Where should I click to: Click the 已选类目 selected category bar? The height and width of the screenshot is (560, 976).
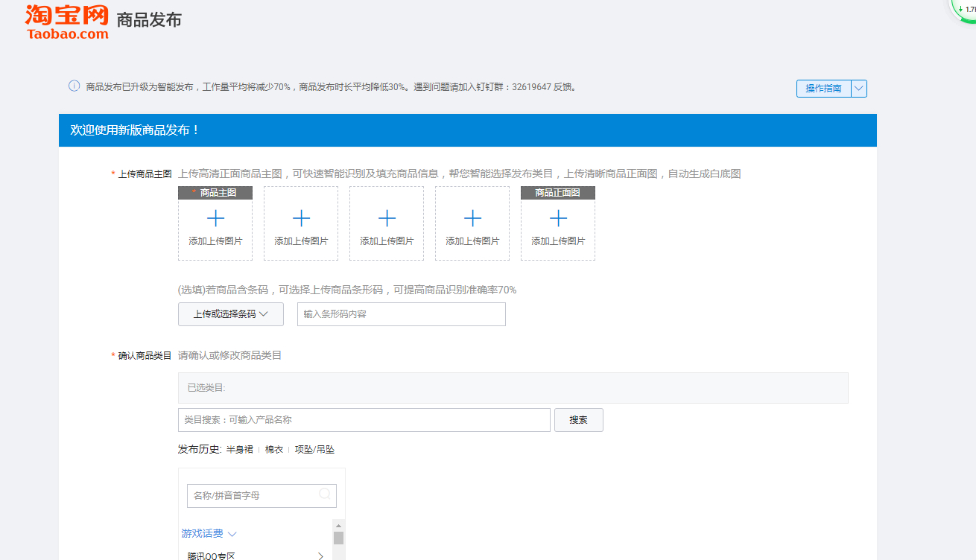[x=513, y=388]
